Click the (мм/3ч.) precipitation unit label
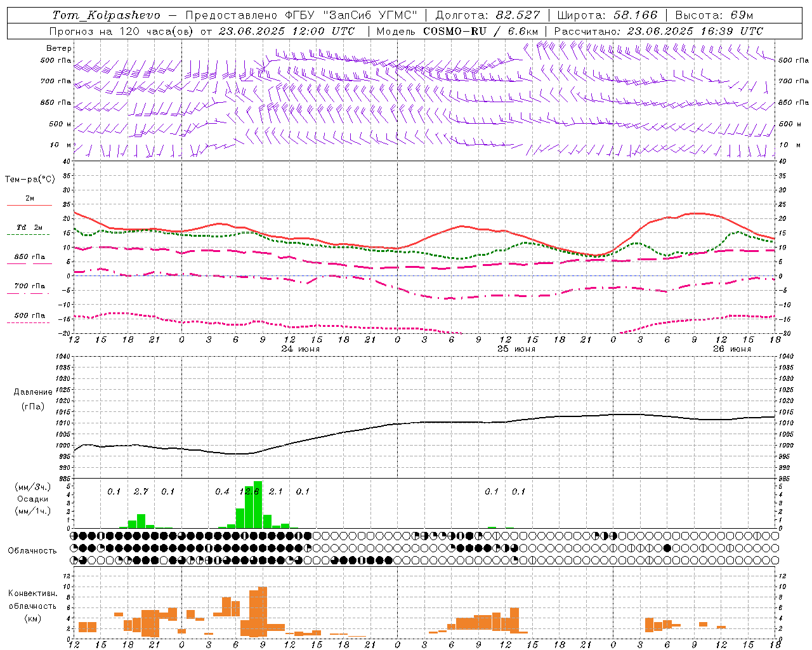The image size is (812, 650). tap(33, 487)
